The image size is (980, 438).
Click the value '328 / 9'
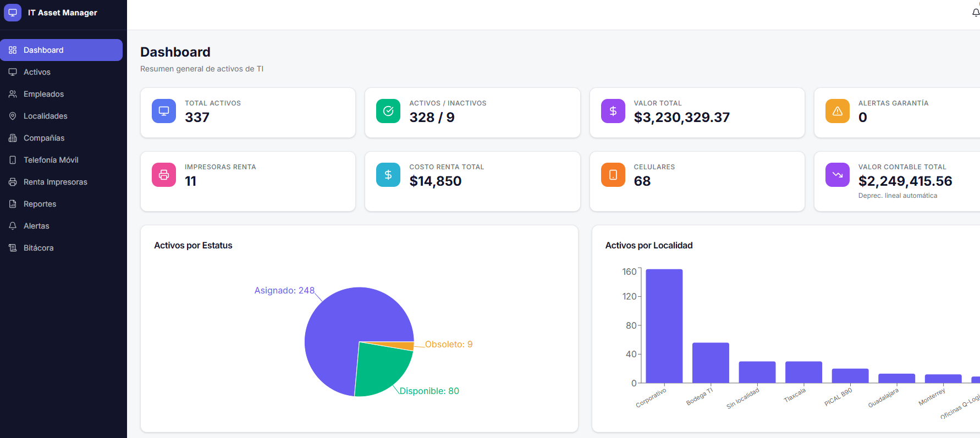coord(432,118)
